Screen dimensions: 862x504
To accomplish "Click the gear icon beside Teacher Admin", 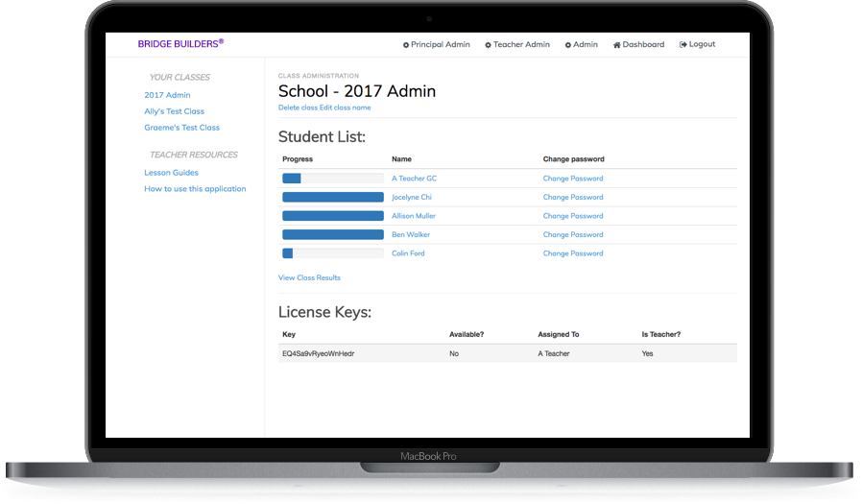I will [488, 45].
